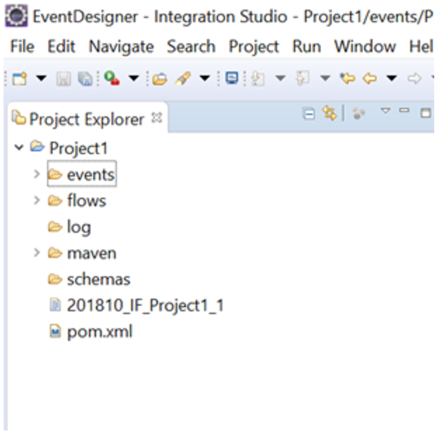Viewport: 446px width, 432px height.
Task: Expand the maven folder
Action: pyautogui.click(x=36, y=253)
